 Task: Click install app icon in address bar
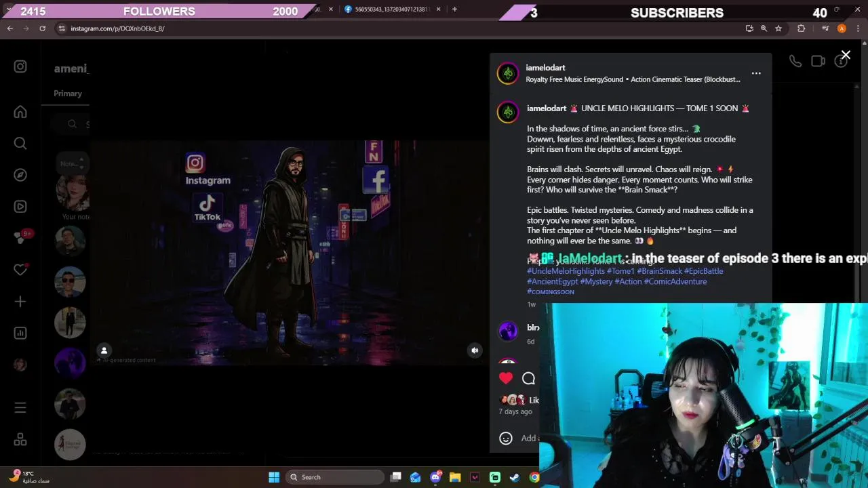click(x=749, y=28)
